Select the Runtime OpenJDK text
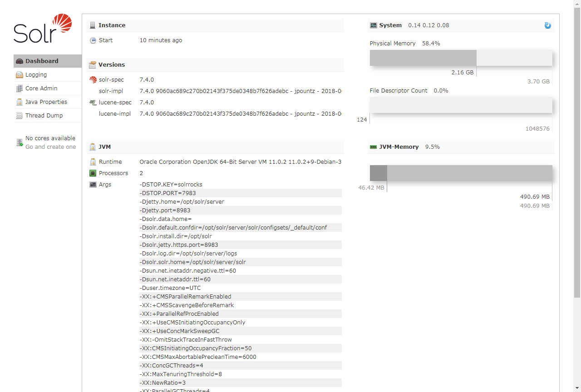Viewport: 581px width, 392px height. pos(241,162)
